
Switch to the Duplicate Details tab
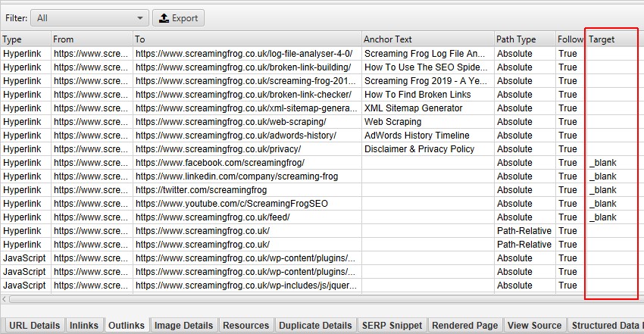point(315,326)
